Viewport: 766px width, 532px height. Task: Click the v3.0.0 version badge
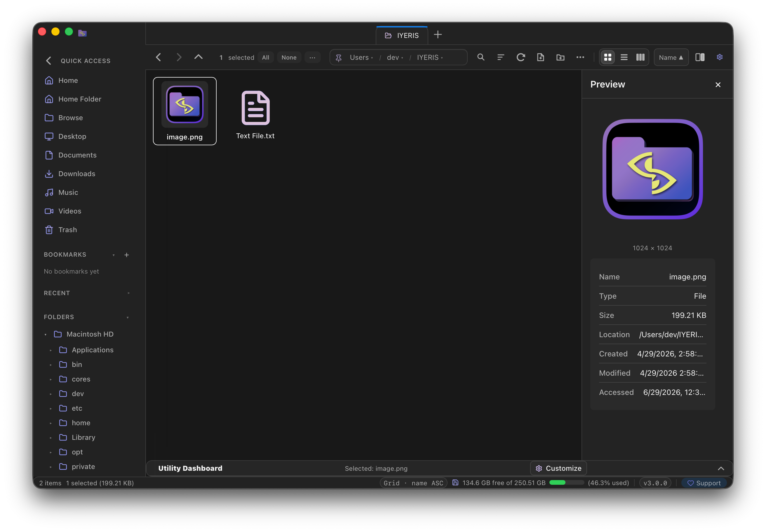655,483
